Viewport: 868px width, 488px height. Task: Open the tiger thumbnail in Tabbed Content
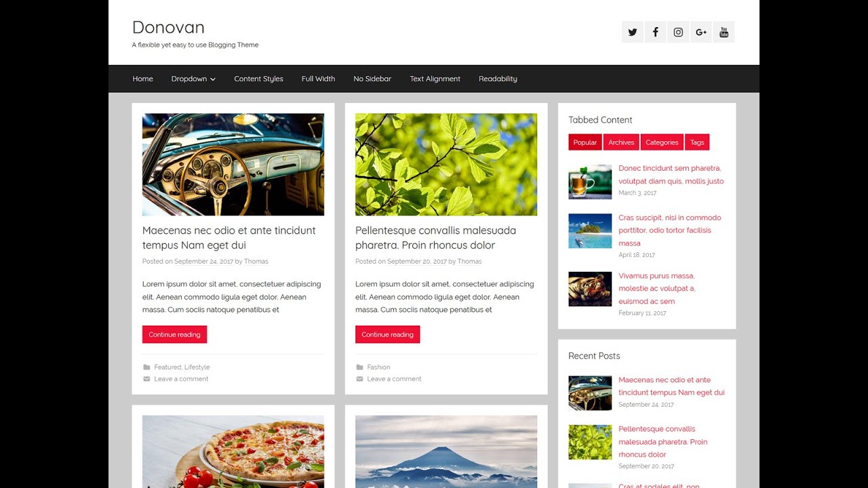tap(590, 289)
